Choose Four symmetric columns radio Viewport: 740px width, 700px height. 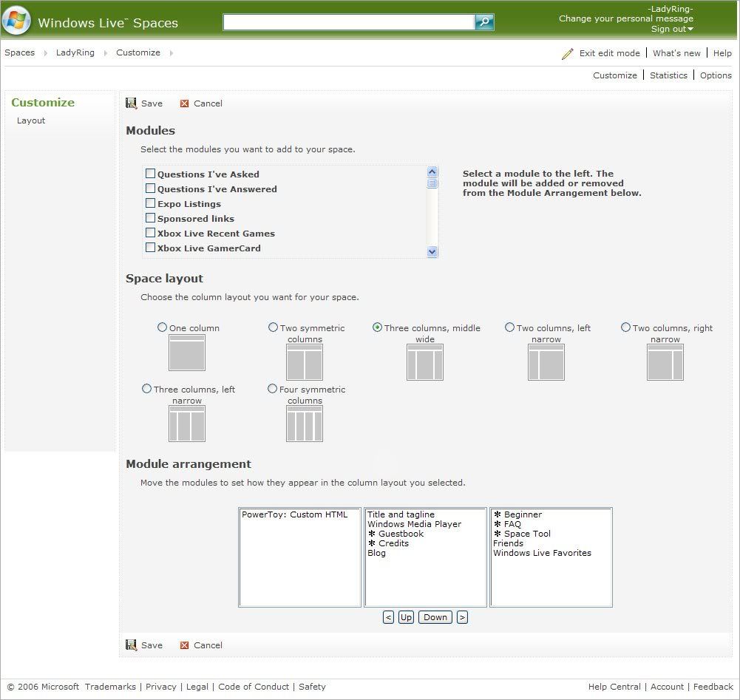tap(272, 389)
